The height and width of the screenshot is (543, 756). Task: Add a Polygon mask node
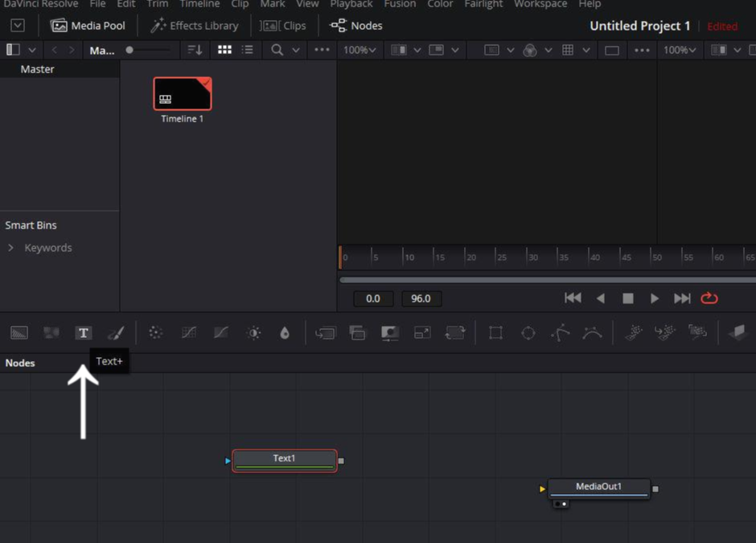pos(561,333)
